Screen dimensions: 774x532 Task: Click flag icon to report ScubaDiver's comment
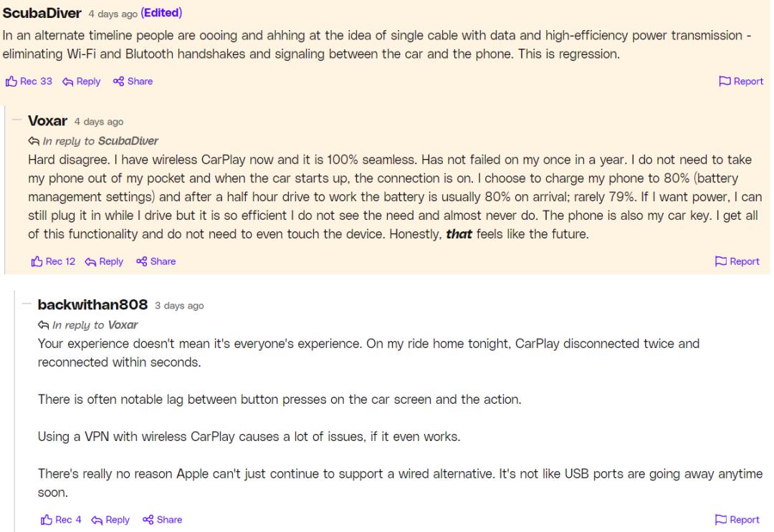click(x=725, y=82)
